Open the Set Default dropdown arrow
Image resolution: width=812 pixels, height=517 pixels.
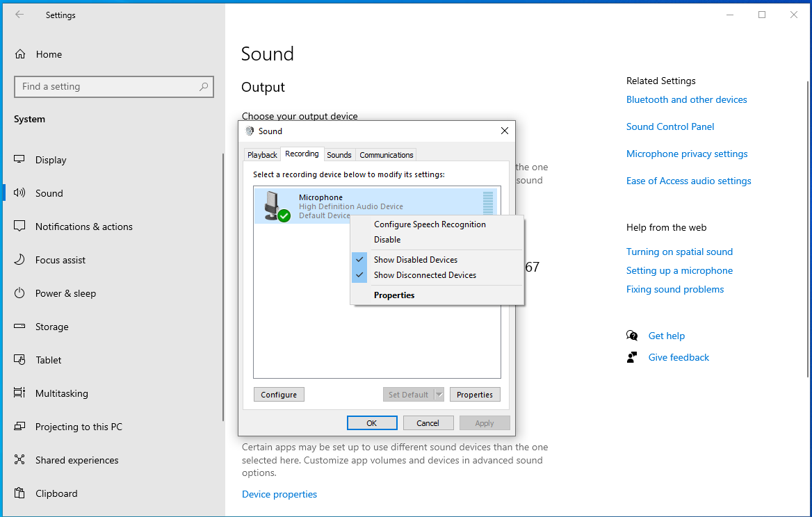pos(439,394)
